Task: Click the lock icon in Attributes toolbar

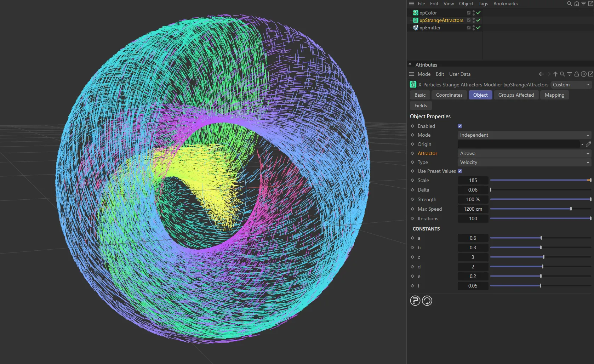Action: [x=576, y=74]
